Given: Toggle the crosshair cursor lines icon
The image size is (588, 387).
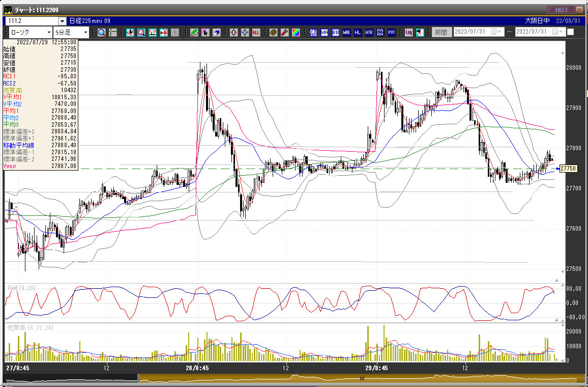Looking at the screenshot, I should [x=112, y=32].
